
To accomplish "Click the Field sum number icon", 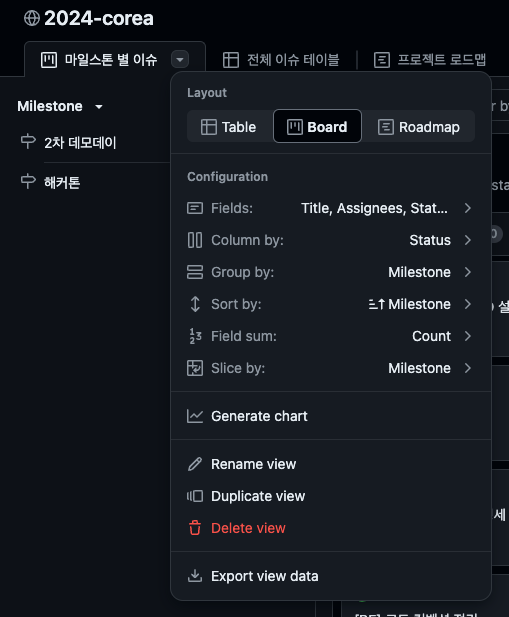I will point(195,336).
